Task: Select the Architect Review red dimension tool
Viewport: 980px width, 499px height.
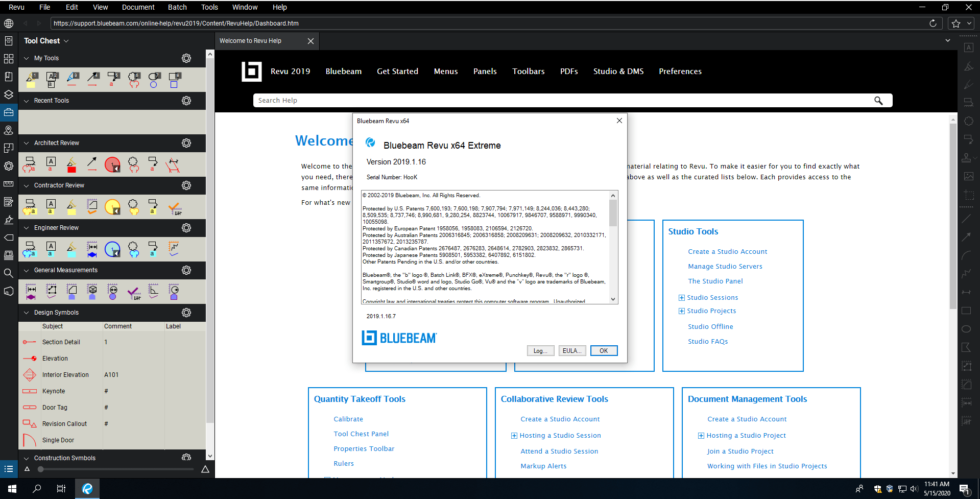Action: click(173, 164)
